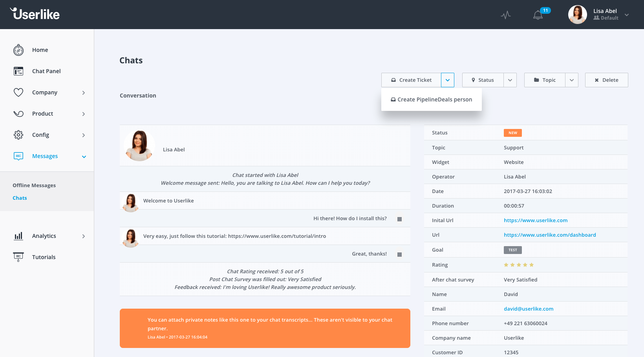Click avatar beside Very easy tutorial message
This screenshot has height=357, width=644.
[x=131, y=238]
